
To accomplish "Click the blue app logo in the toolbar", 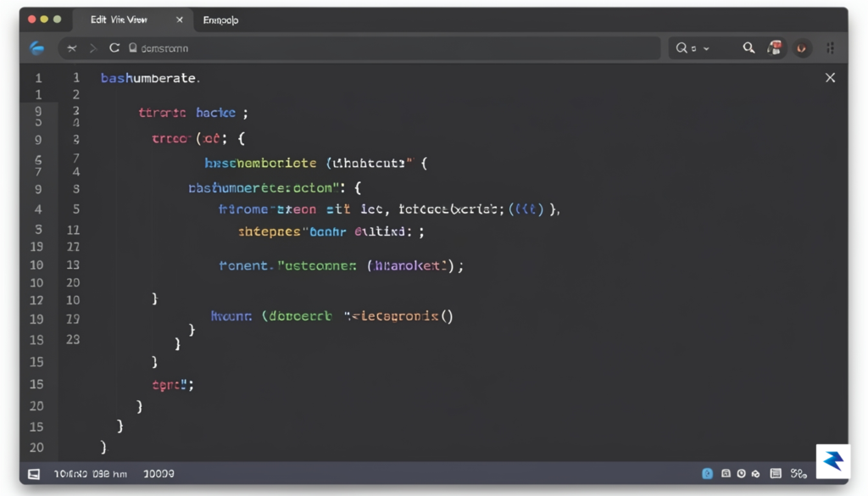I will pyautogui.click(x=37, y=48).
